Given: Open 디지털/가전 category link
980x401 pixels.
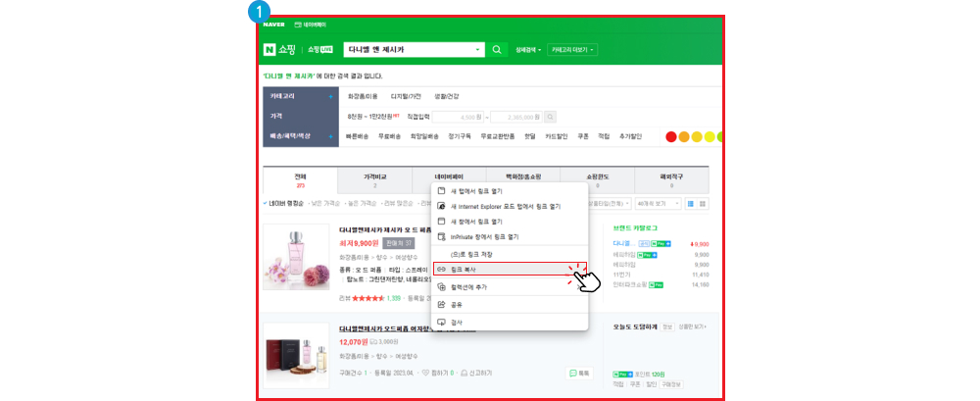Looking at the screenshot, I should point(406,96).
